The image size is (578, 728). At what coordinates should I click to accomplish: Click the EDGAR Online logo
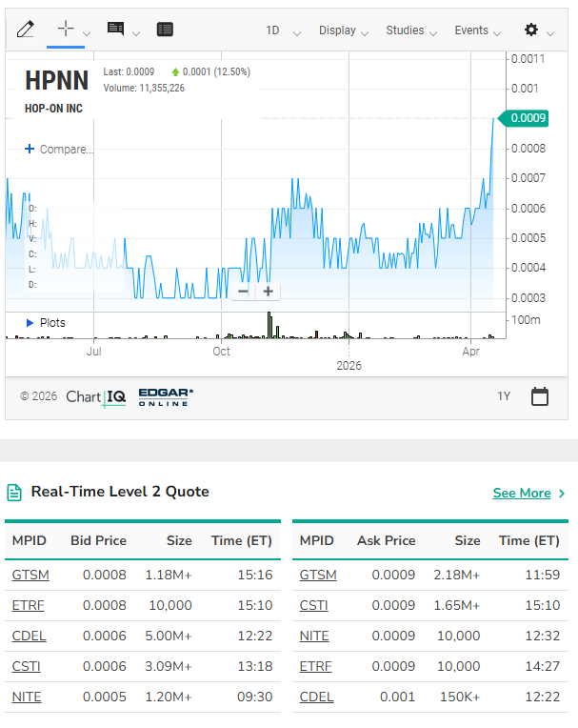[166, 397]
